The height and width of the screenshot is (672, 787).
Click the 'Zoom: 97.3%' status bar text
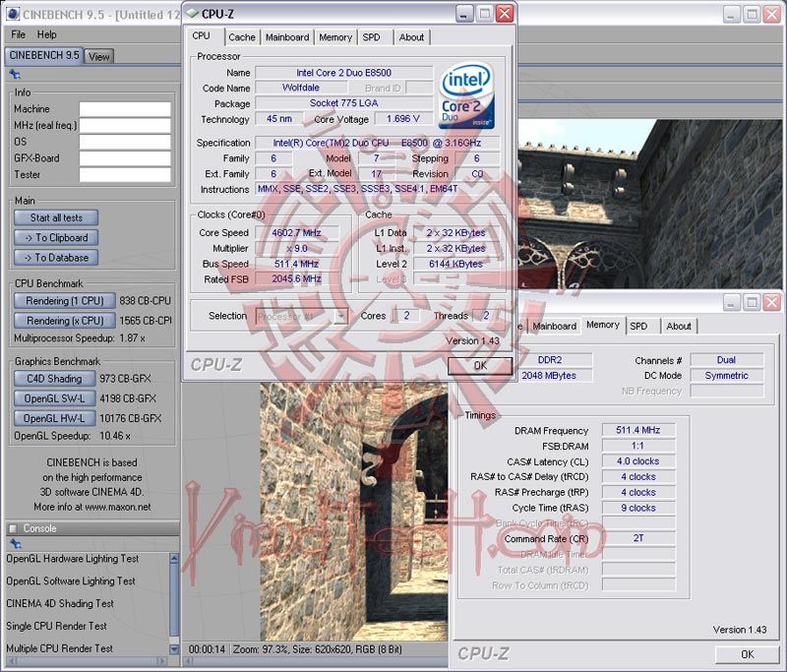(261, 649)
